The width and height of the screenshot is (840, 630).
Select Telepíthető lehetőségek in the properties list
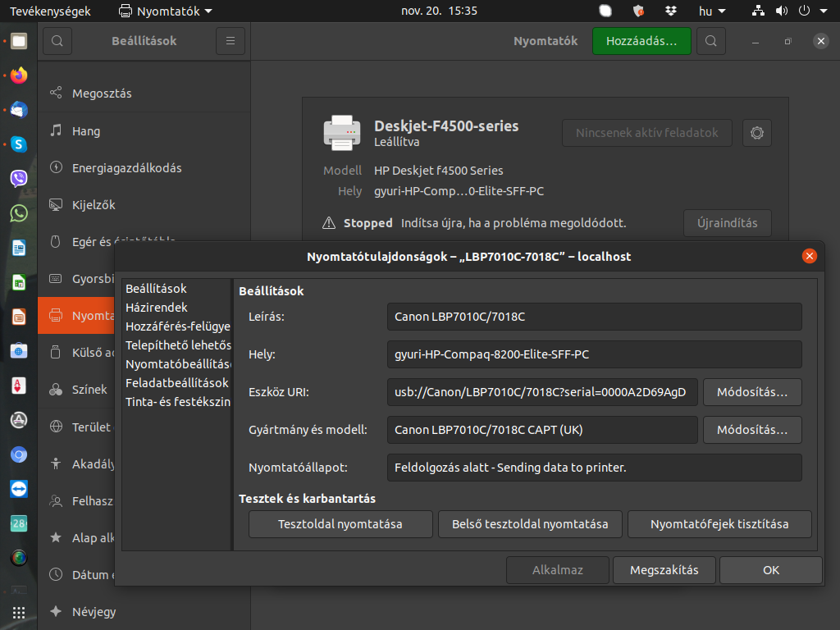click(178, 345)
